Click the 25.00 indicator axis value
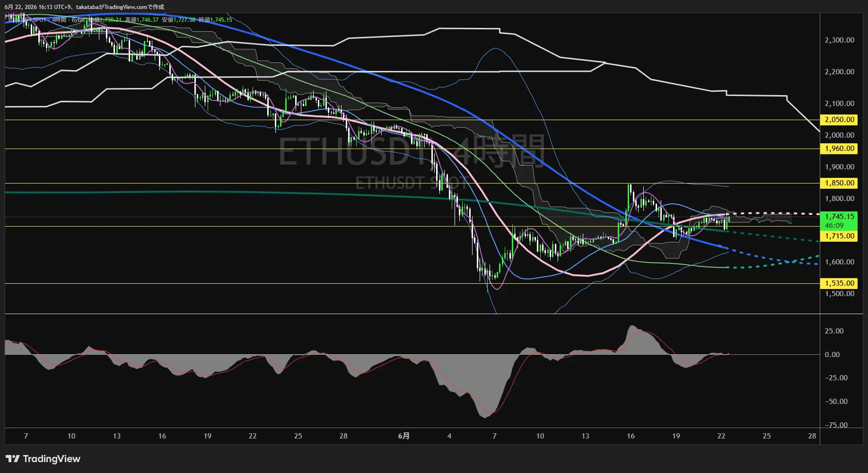The image size is (868, 473). [834, 331]
